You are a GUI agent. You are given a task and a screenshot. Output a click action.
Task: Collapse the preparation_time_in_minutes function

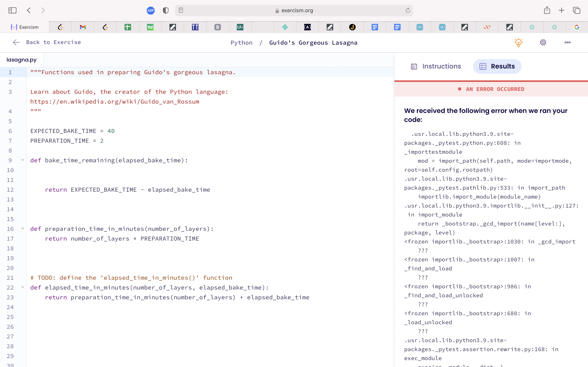(23, 229)
